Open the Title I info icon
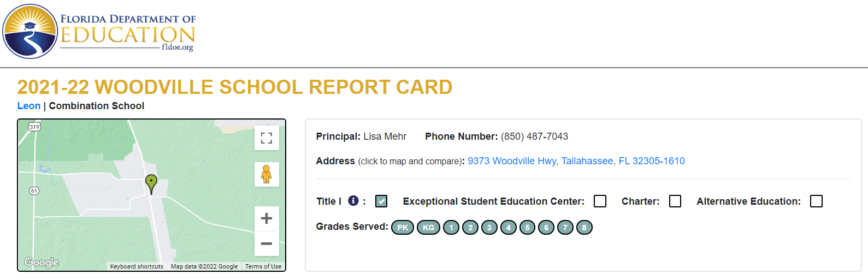This screenshot has width=868, height=280. click(x=353, y=201)
